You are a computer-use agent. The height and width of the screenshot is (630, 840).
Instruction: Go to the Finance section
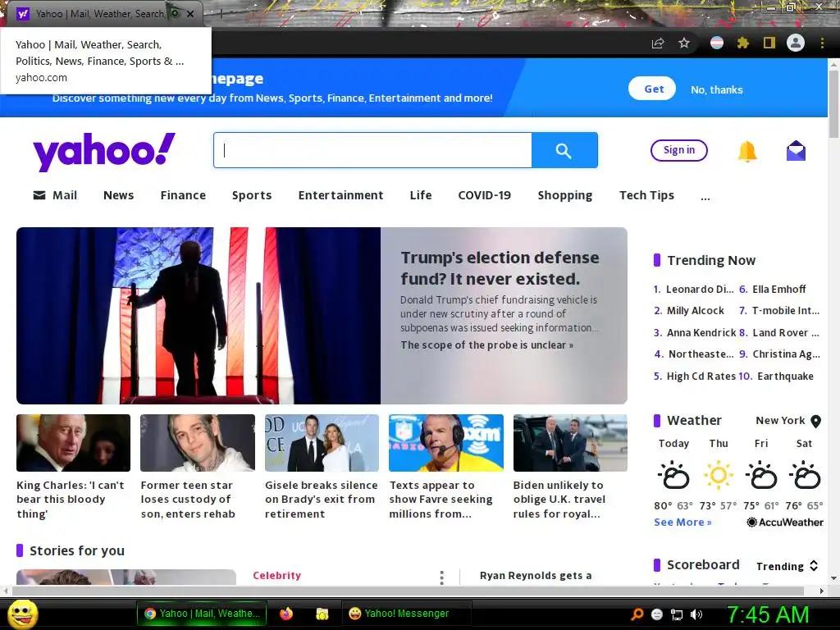pyautogui.click(x=183, y=195)
